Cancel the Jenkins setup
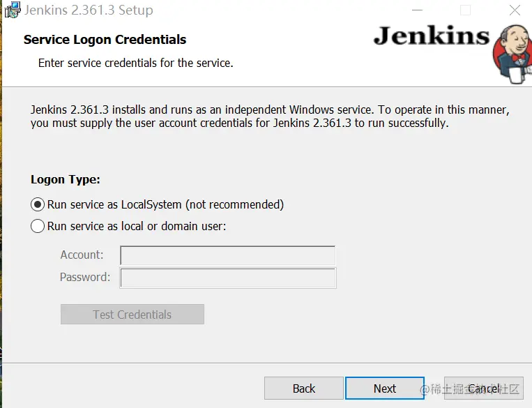The height and width of the screenshot is (408, 532). click(x=484, y=388)
